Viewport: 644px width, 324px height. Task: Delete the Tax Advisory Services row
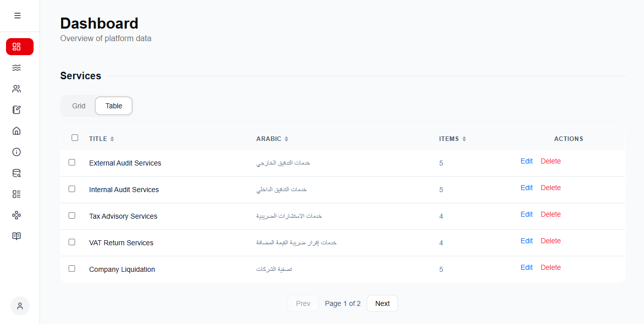click(551, 214)
